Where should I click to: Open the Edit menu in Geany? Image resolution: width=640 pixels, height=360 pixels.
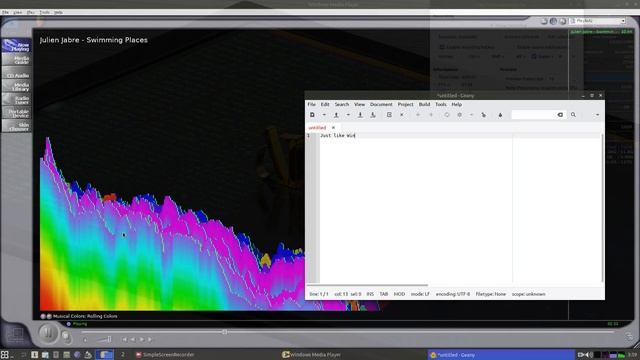[325, 104]
